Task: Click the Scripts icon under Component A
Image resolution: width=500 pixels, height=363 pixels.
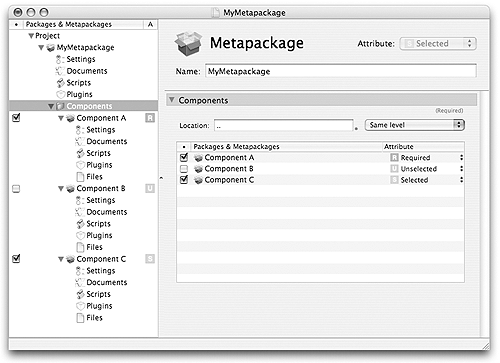Action: 80,153
